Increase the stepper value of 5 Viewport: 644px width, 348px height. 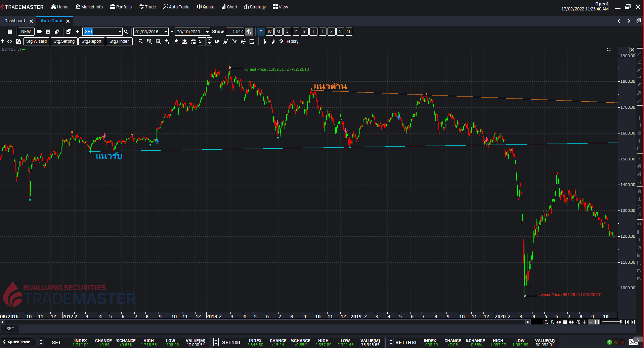coord(209,39)
